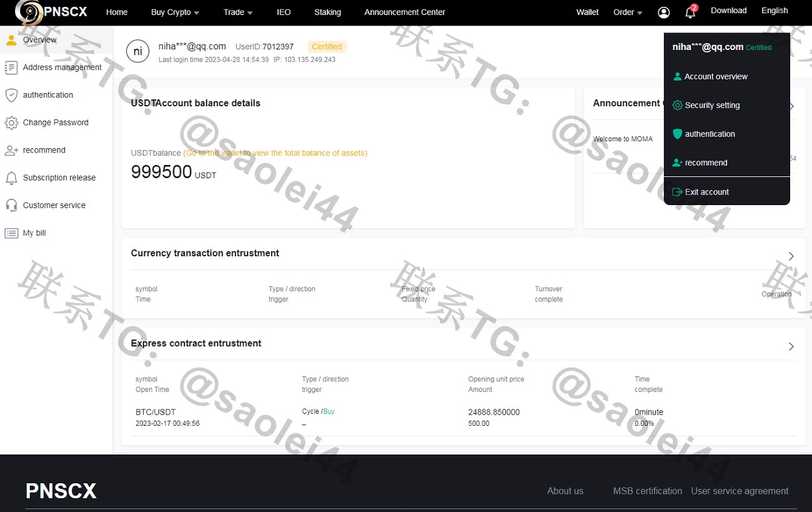
Task: Open Staking in the top navigation
Action: [x=327, y=13]
